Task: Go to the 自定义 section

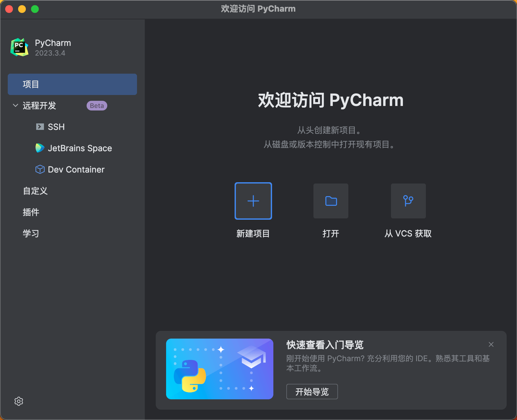Action: pos(35,191)
